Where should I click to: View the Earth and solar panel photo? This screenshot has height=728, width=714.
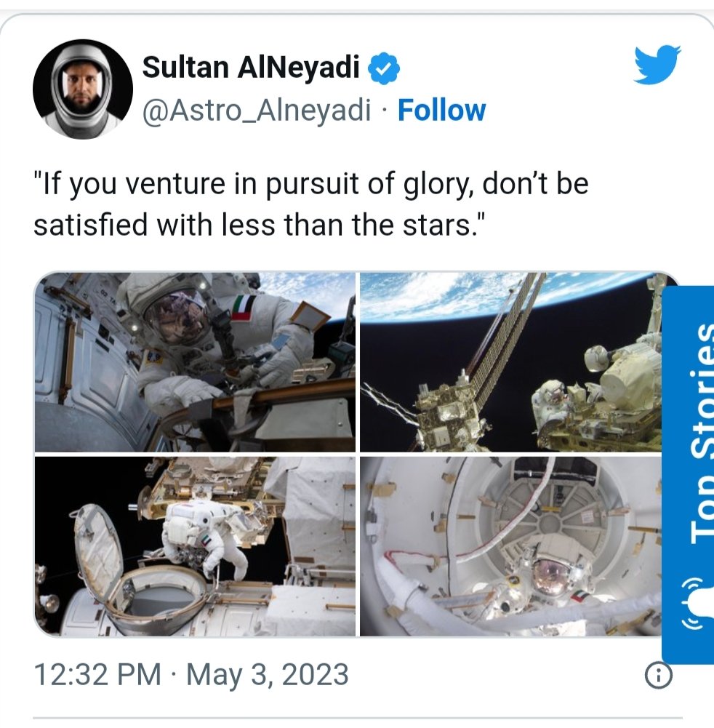point(509,360)
